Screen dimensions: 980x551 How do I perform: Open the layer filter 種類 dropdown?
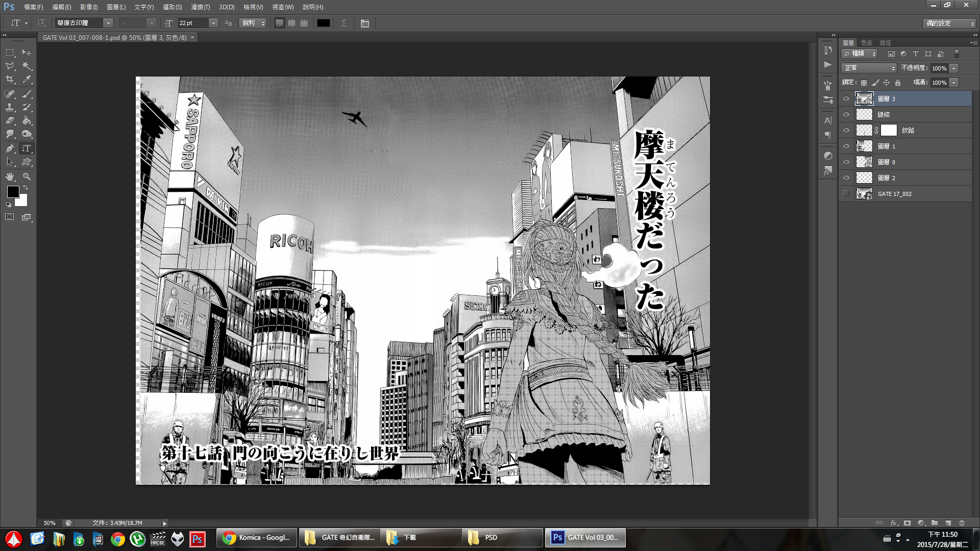click(859, 54)
